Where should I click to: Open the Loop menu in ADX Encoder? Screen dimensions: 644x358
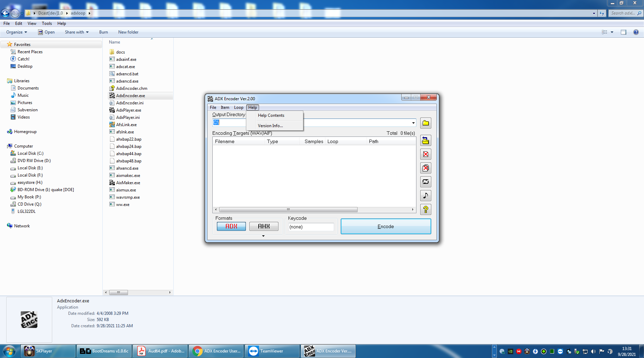click(x=239, y=107)
